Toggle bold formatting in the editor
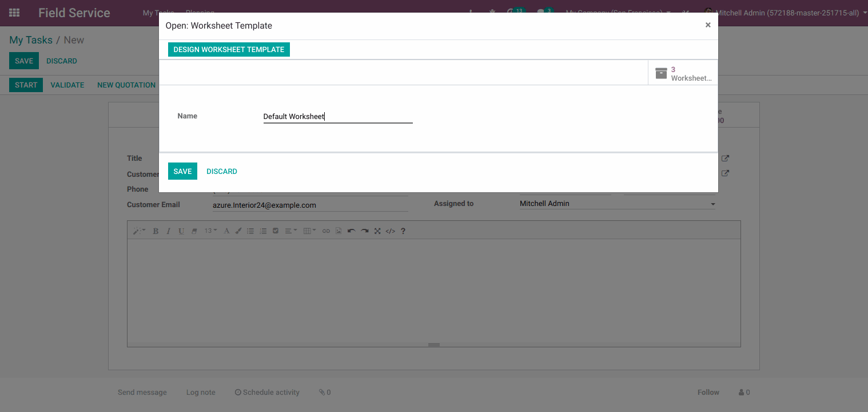 click(x=156, y=231)
